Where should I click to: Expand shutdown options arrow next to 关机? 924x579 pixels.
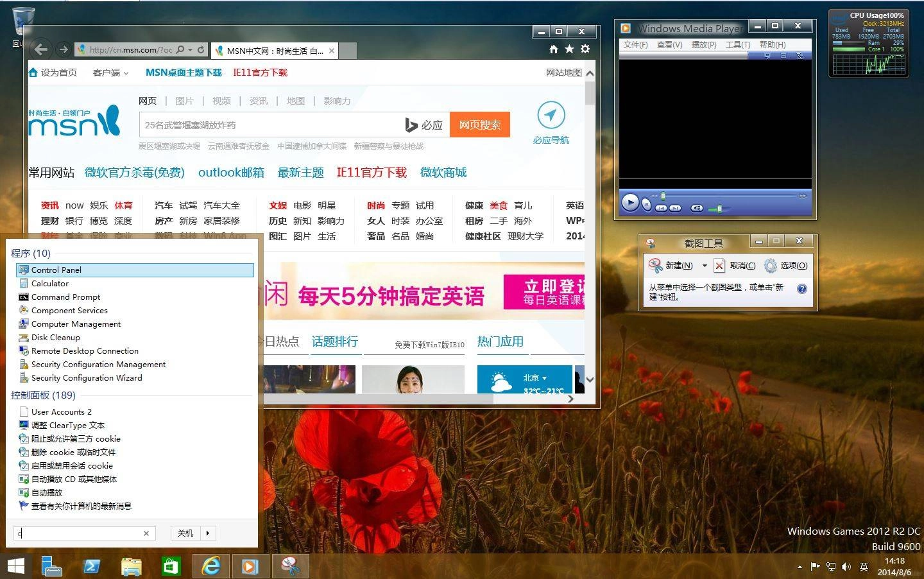[x=208, y=533]
